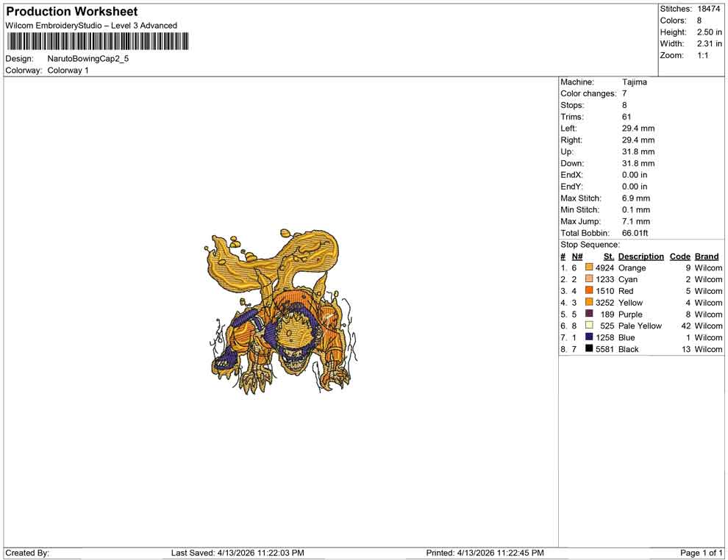Select the Purple thread color swatch
The height and width of the screenshot is (560, 728).
(589, 314)
